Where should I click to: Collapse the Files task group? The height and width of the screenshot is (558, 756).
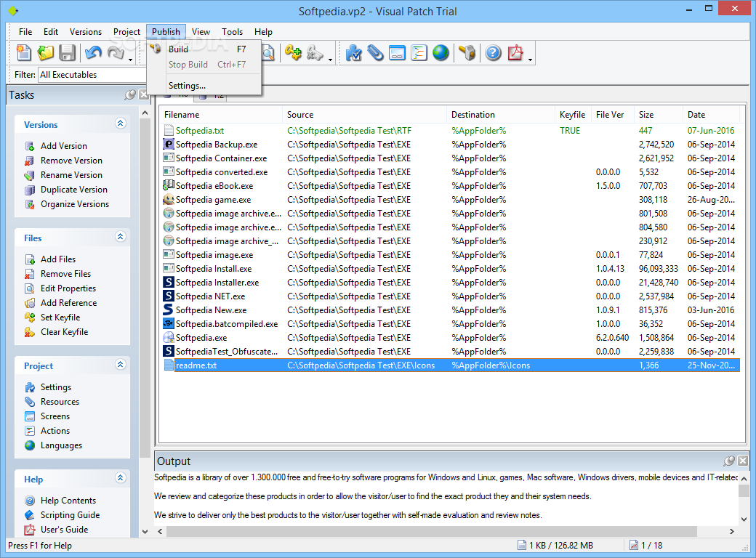click(x=121, y=237)
